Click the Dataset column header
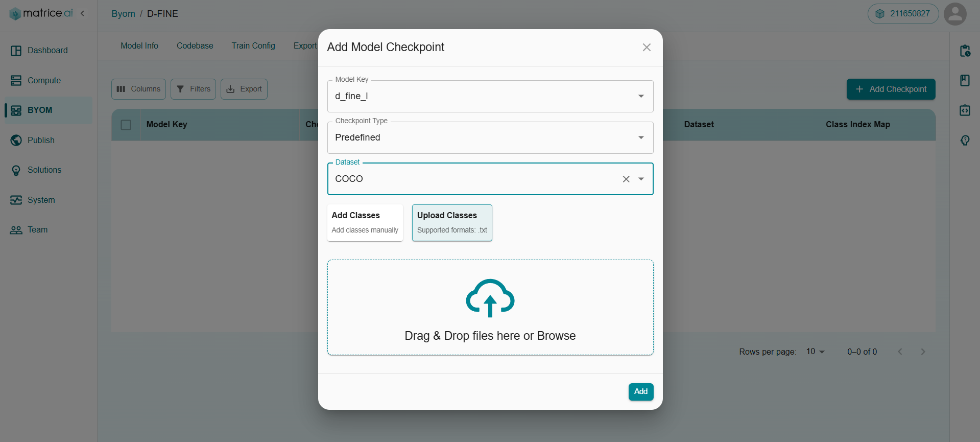Screen dimensions: 980x442 pos(699,125)
